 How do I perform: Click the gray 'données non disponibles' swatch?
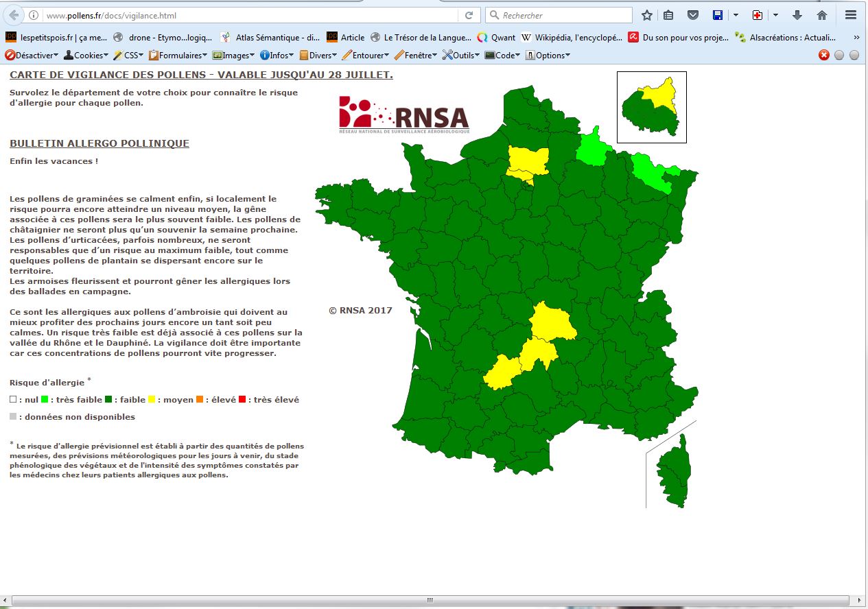pyautogui.click(x=13, y=416)
